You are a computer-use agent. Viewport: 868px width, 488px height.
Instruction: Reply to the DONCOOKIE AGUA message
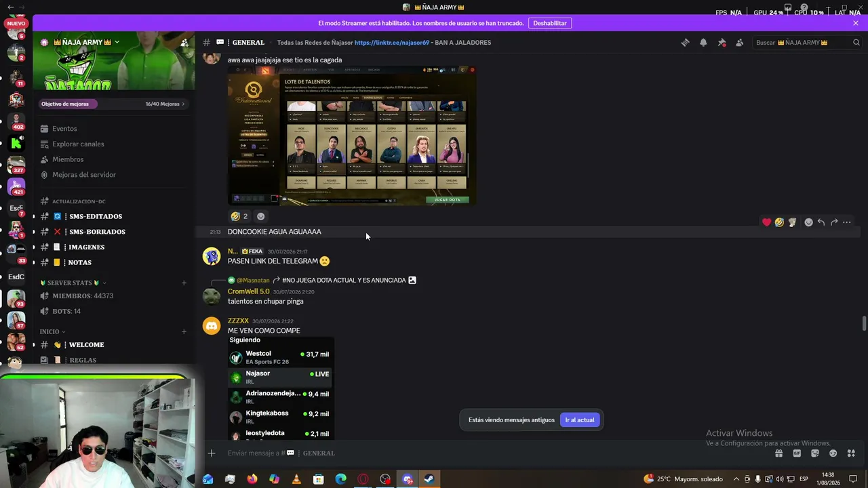(x=821, y=222)
